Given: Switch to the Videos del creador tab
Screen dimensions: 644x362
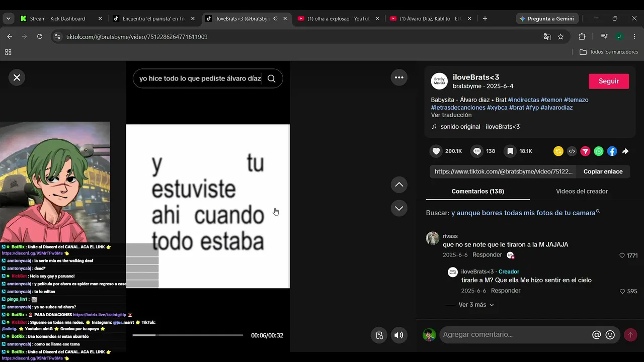Looking at the screenshot, I should 582,192.
